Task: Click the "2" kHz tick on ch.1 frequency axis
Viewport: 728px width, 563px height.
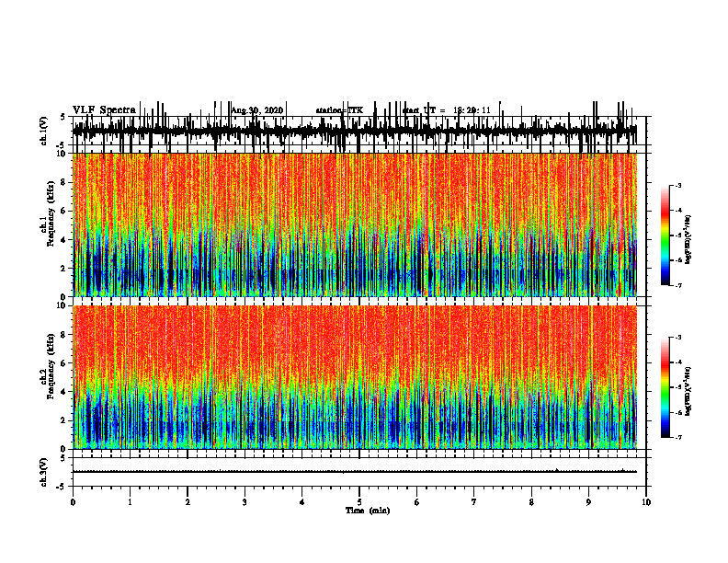Action: (63, 268)
